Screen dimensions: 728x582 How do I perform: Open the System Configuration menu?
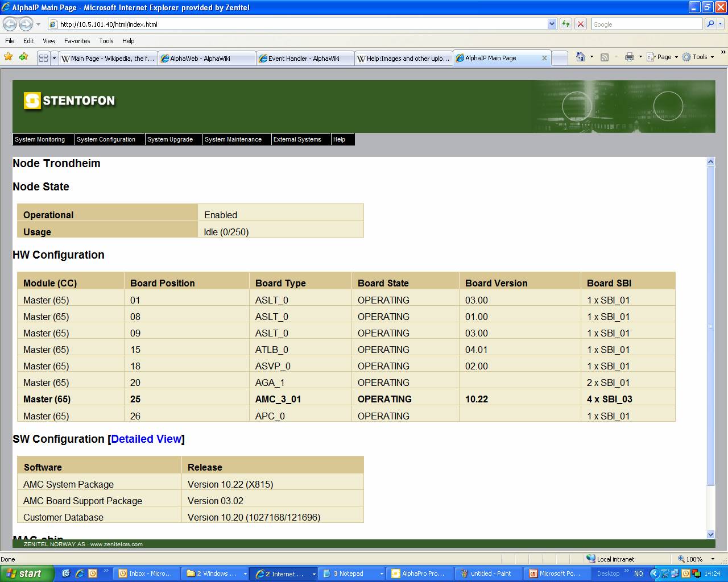(106, 139)
